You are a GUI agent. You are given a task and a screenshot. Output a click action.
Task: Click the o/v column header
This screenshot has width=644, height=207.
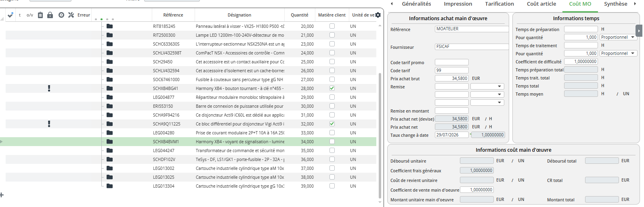(30, 15)
